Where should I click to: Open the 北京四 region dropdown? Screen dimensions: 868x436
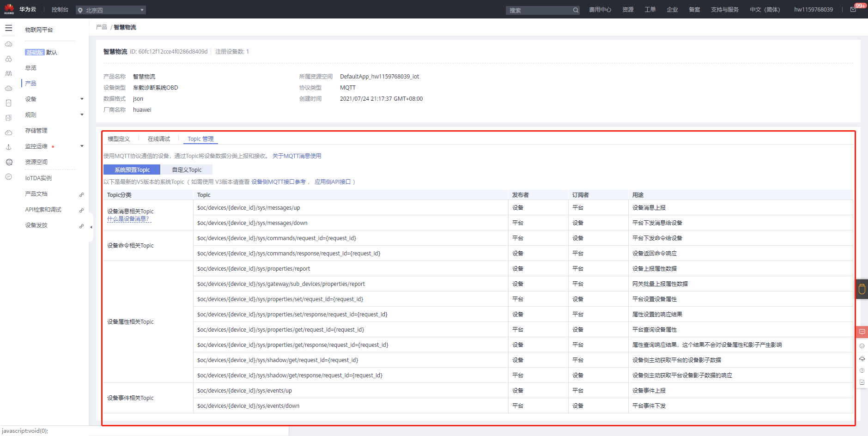coord(111,10)
